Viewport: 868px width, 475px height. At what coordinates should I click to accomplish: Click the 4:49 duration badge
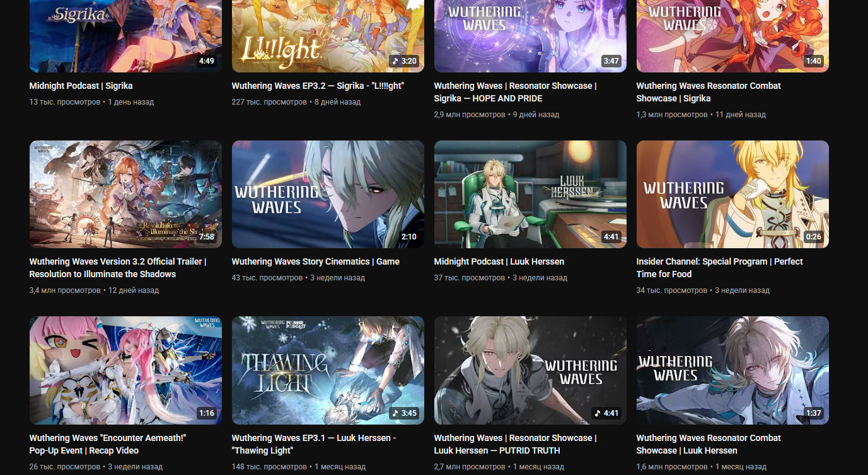click(x=207, y=61)
